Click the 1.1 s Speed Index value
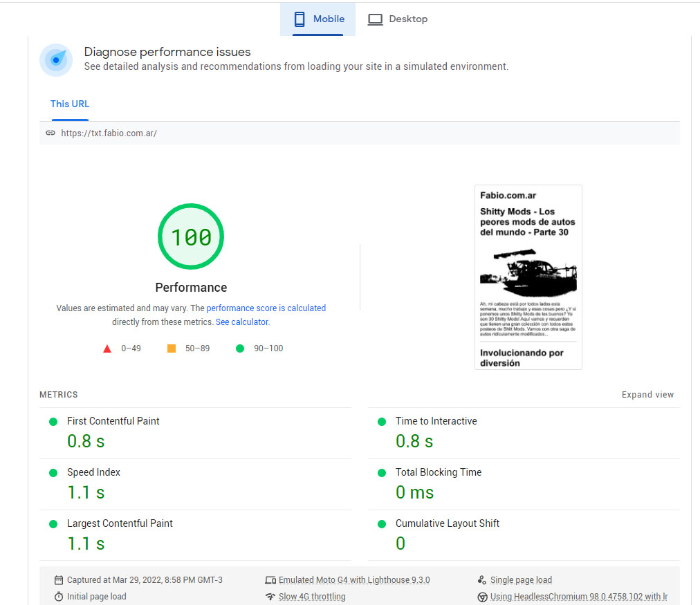The height and width of the screenshot is (605, 700). 86,492
